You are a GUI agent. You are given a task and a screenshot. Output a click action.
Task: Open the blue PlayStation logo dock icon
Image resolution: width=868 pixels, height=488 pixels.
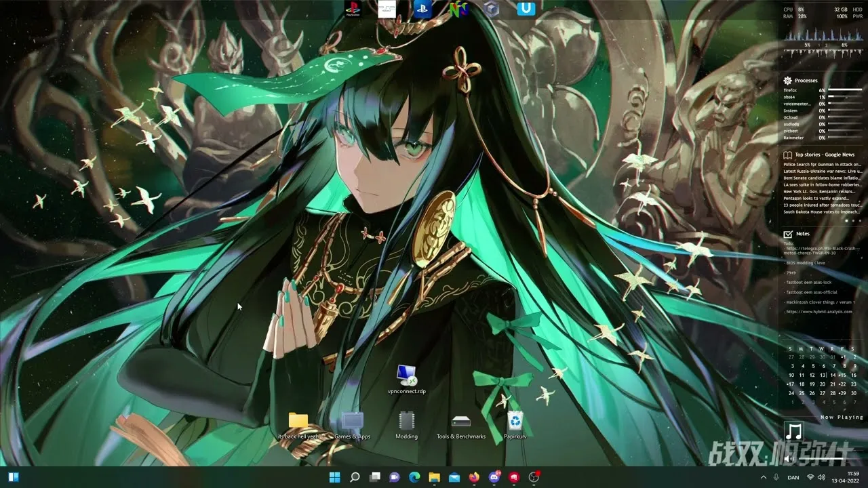tap(422, 9)
